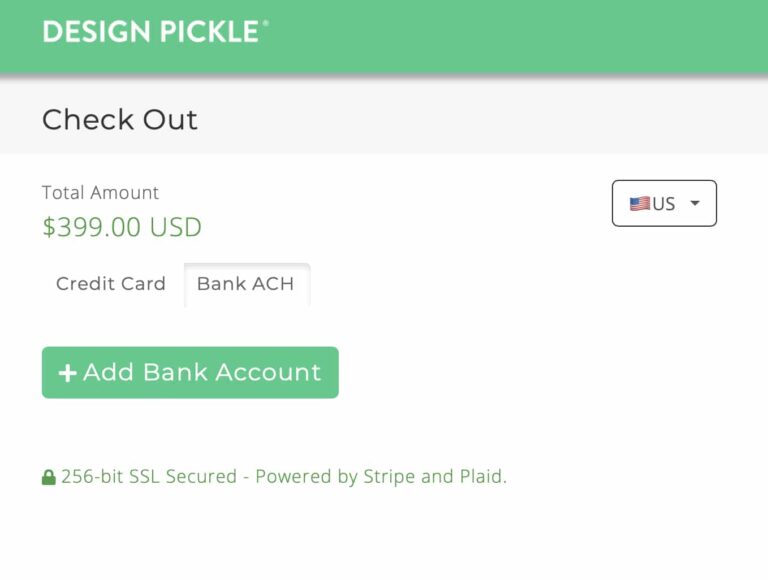The image size is (768, 580).
Task: Click the plus icon on Add Bank Account
Action: pyautogui.click(x=68, y=373)
